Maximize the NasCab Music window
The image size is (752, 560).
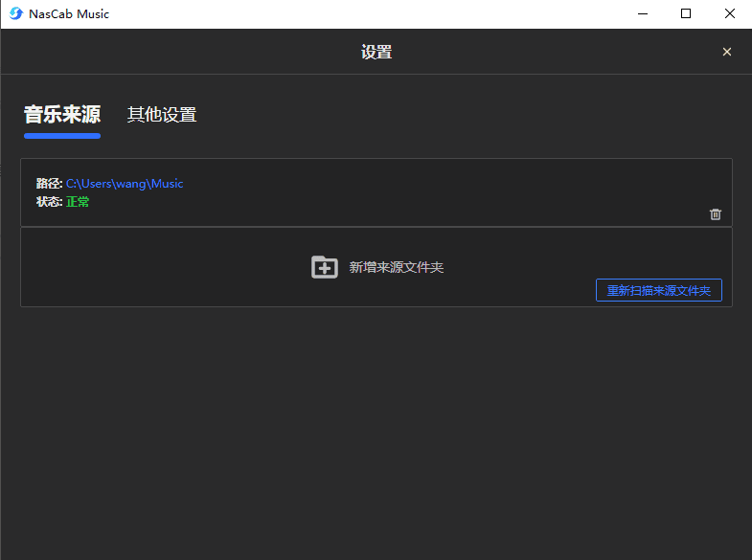point(686,13)
